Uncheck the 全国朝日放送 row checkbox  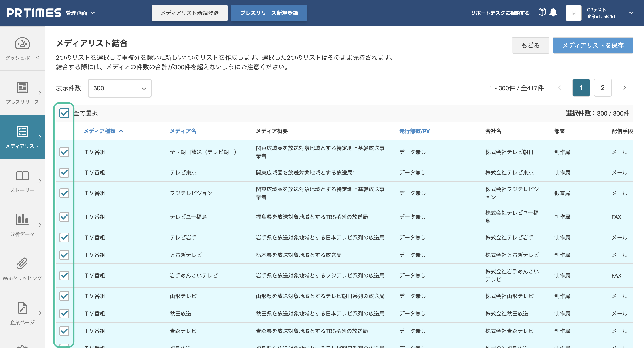pyautogui.click(x=64, y=152)
